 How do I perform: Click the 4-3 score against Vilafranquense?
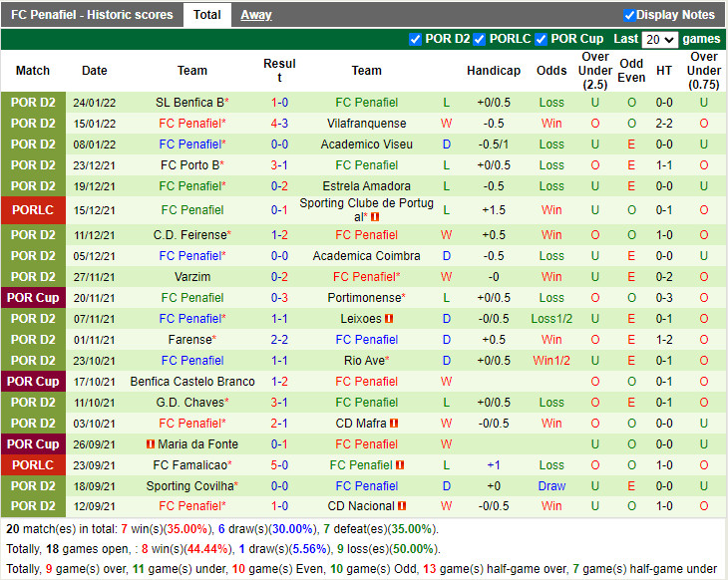coord(279,124)
